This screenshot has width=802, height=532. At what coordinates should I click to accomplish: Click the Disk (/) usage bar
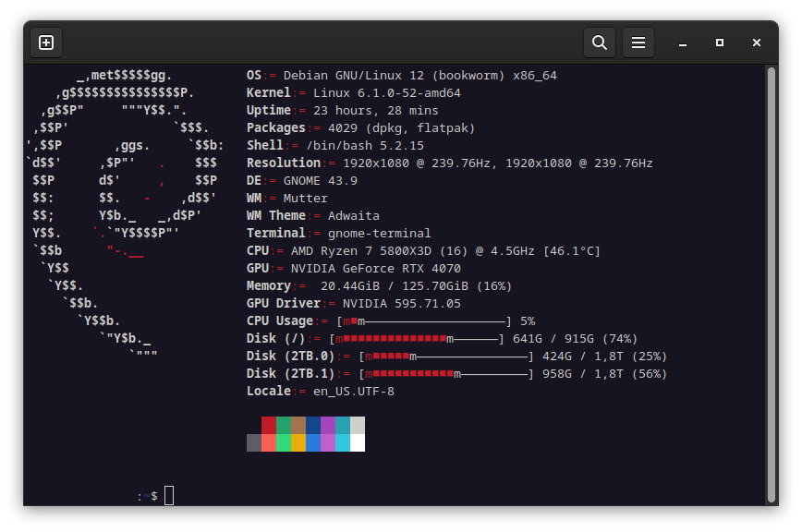point(417,339)
